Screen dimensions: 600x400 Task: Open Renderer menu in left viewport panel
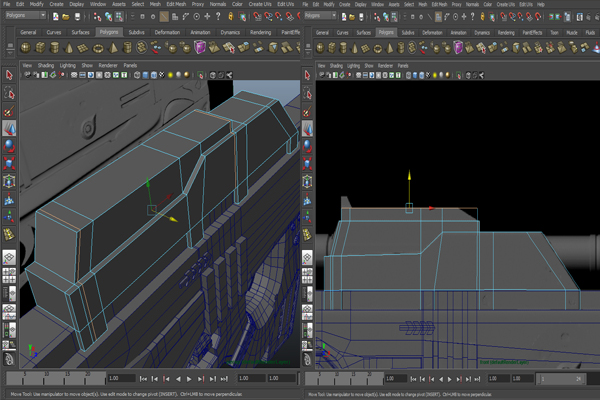click(108, 65)
